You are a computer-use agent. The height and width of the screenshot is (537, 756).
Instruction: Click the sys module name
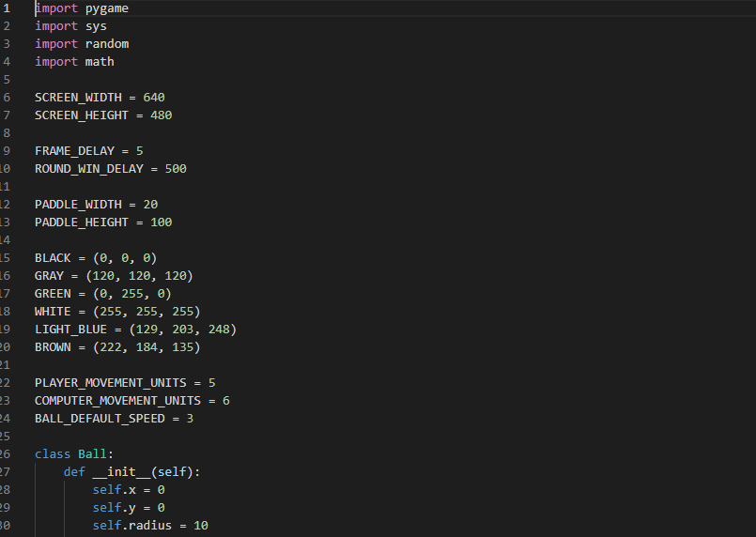[96, 26]
